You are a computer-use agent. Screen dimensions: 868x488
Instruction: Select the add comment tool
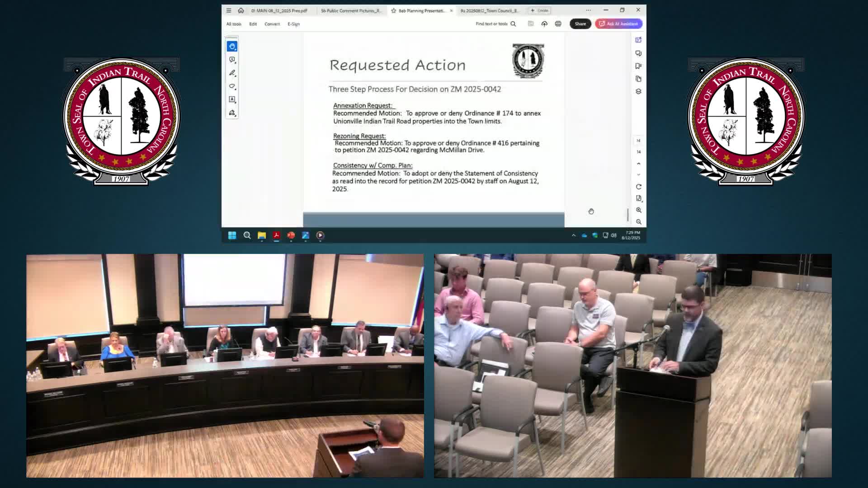[x=232, y=60]
